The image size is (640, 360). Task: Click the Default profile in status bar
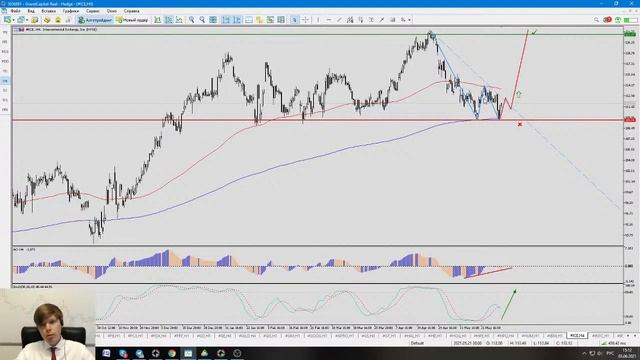click(x=417, y=343)
